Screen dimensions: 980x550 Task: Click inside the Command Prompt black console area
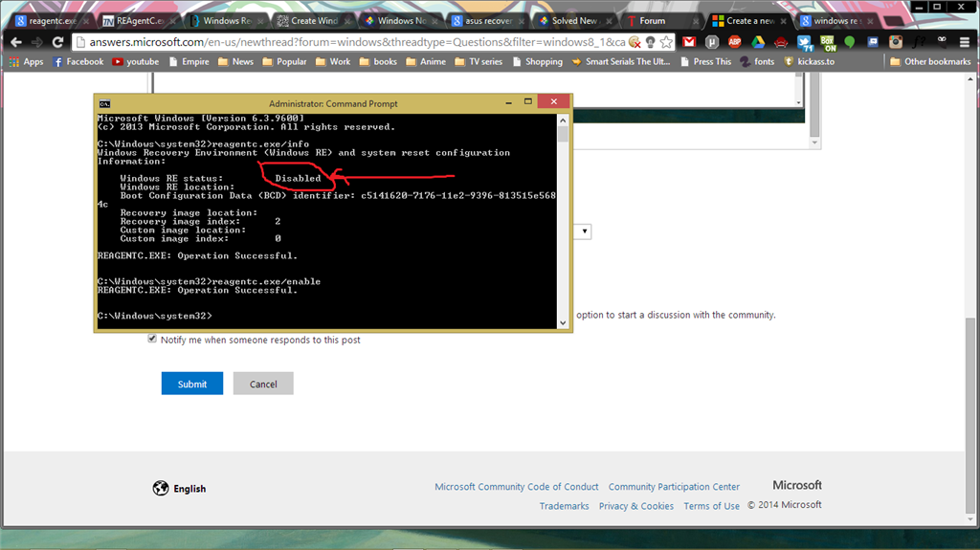(326, 221)
